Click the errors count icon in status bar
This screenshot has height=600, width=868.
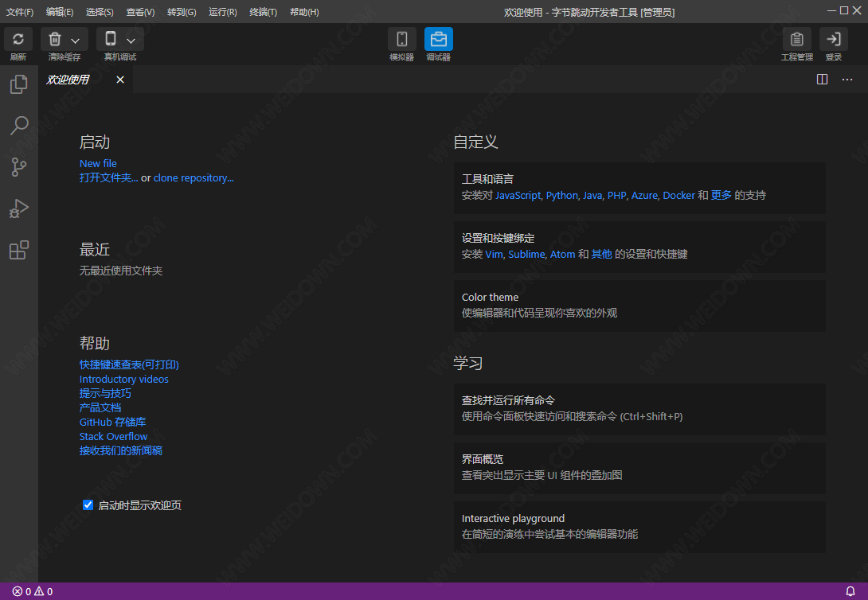(x=18, y=591)
